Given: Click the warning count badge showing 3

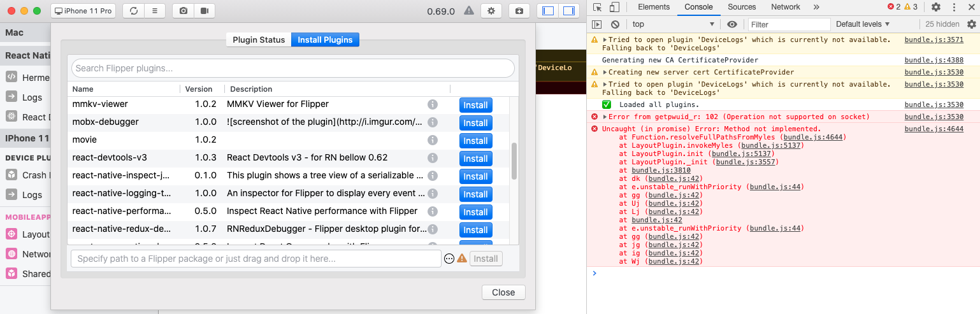Looking at the screenshot, I should click(911, 7).
